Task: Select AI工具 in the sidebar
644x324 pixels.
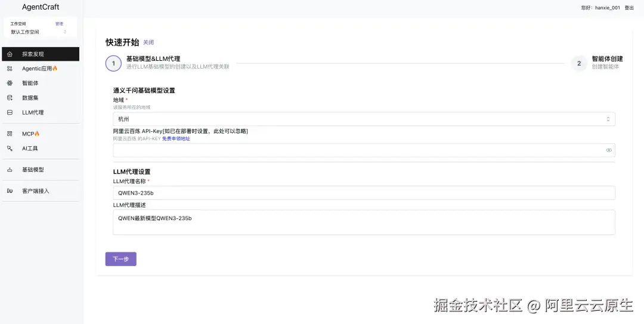Action: tap(41, 149)
